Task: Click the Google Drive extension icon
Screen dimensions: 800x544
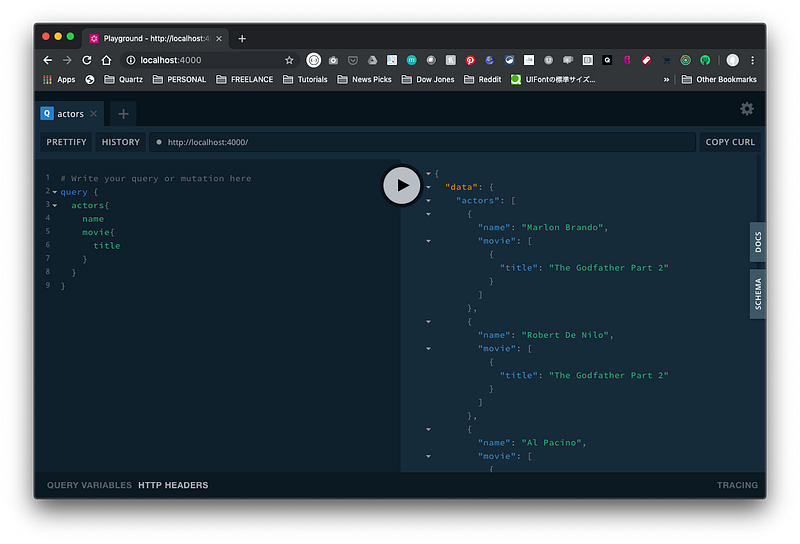Action: click(x=372, y=60)
